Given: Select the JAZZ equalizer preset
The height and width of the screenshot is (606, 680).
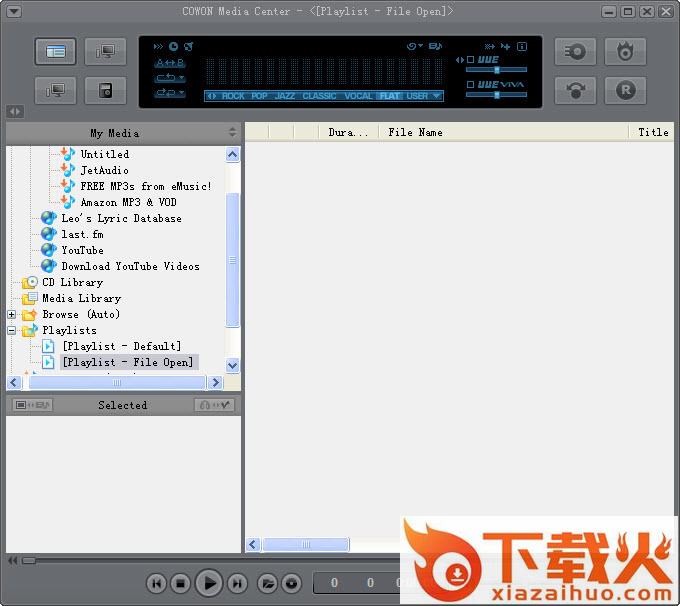Looking at the screenshot, I should coord(284,96).
